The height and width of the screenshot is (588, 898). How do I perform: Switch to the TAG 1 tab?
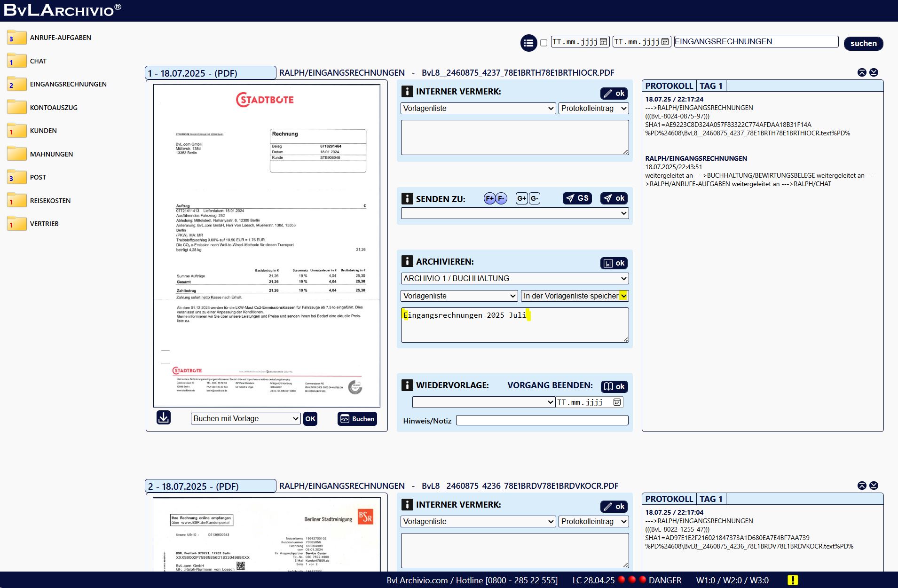click(x=710, y=86)
